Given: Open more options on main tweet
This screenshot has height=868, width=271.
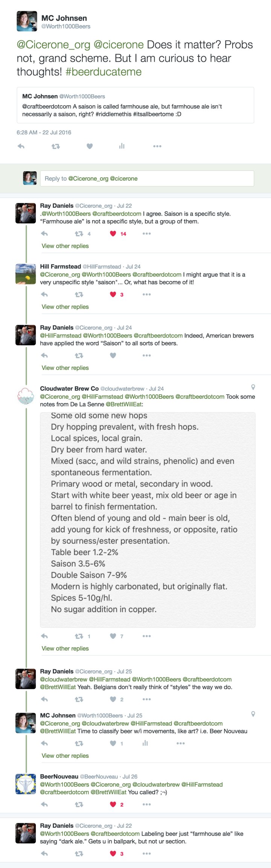Looking at the screenshot, I should [x=157, y=146].
